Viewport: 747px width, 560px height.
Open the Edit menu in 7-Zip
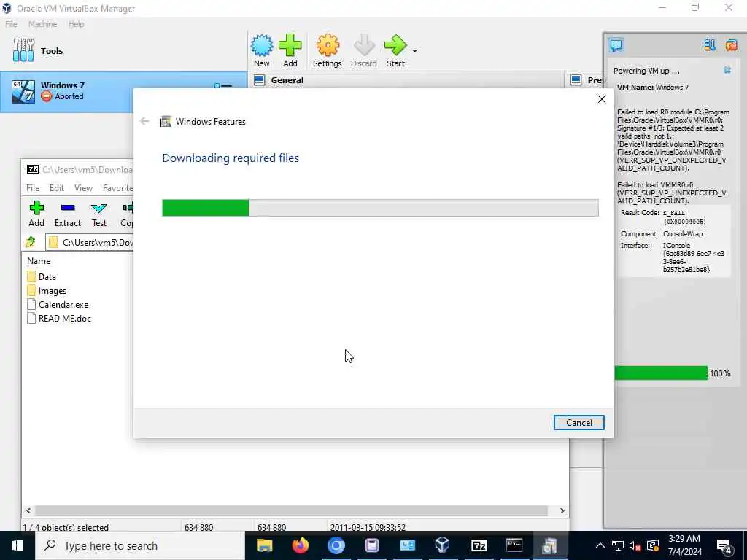pyautogui.click(x=57, y=188)
